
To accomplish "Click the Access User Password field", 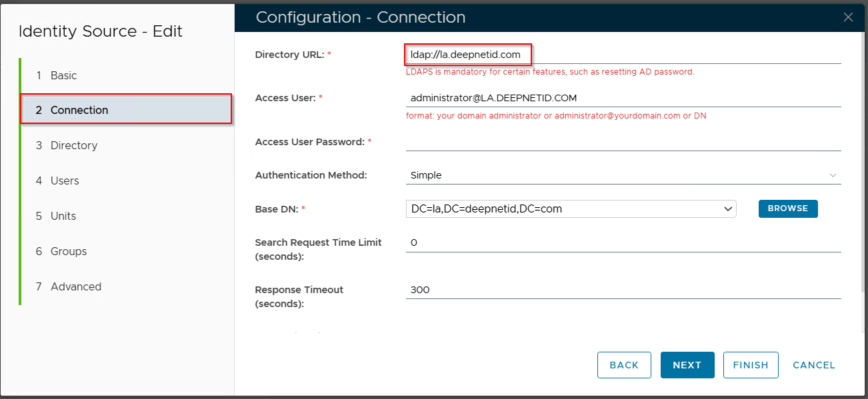I will [x=623, y=142].
